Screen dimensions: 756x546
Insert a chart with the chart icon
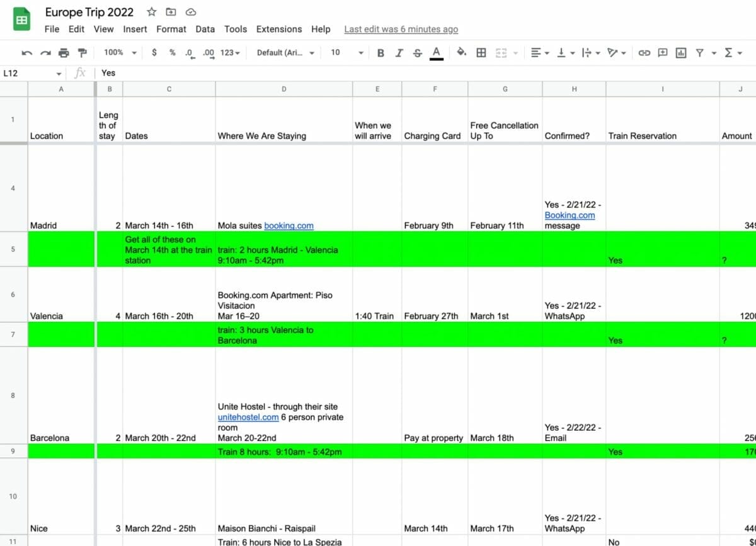coord(680,53)
